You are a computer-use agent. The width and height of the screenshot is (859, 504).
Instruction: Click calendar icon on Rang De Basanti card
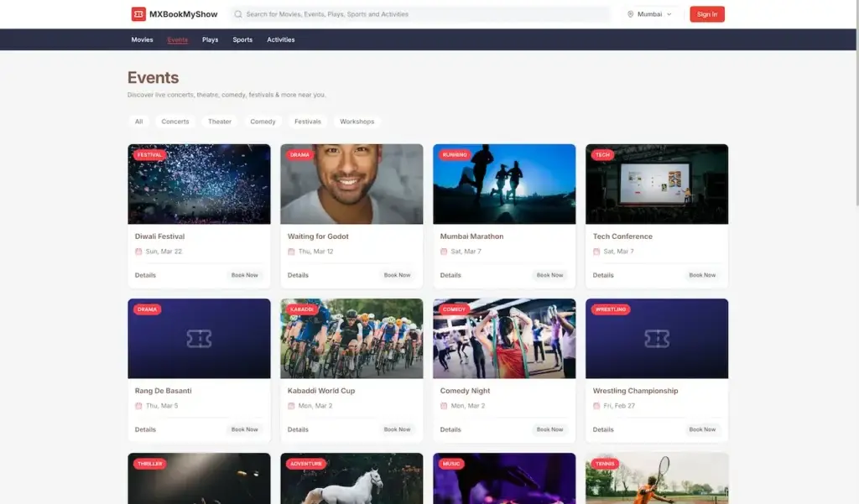coord(138,406)
